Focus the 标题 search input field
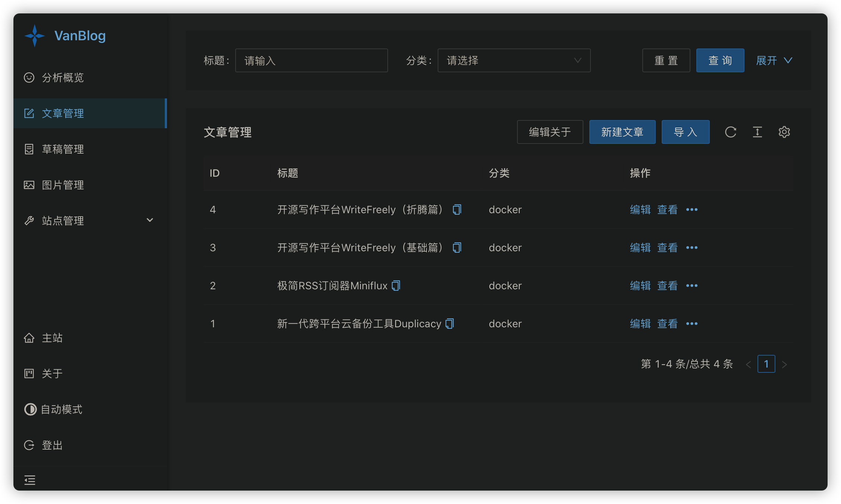Image resolution: width=841 pixels, height=504 pixels. pos(311,60)
